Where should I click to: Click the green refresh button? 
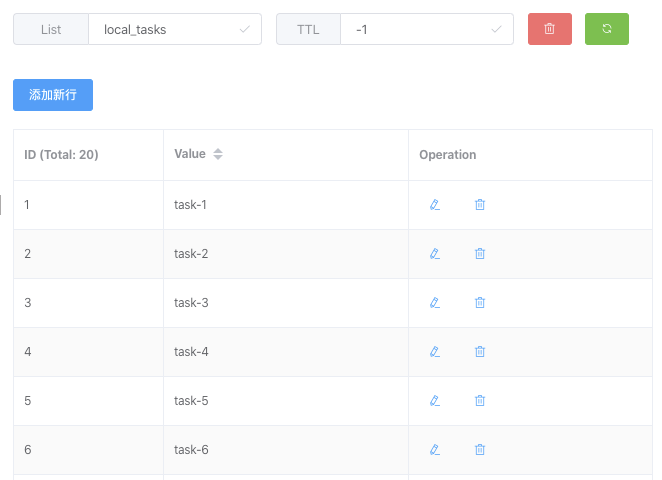[606, 29]
